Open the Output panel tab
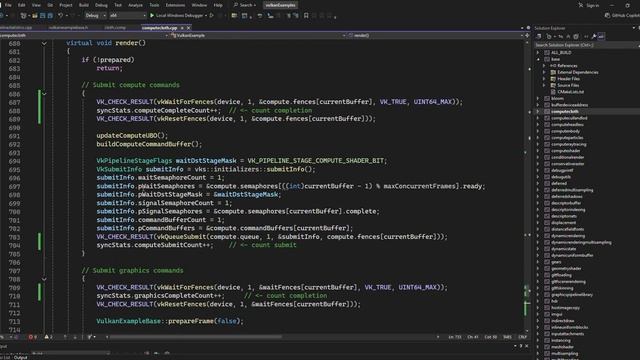 coord(20,358)
